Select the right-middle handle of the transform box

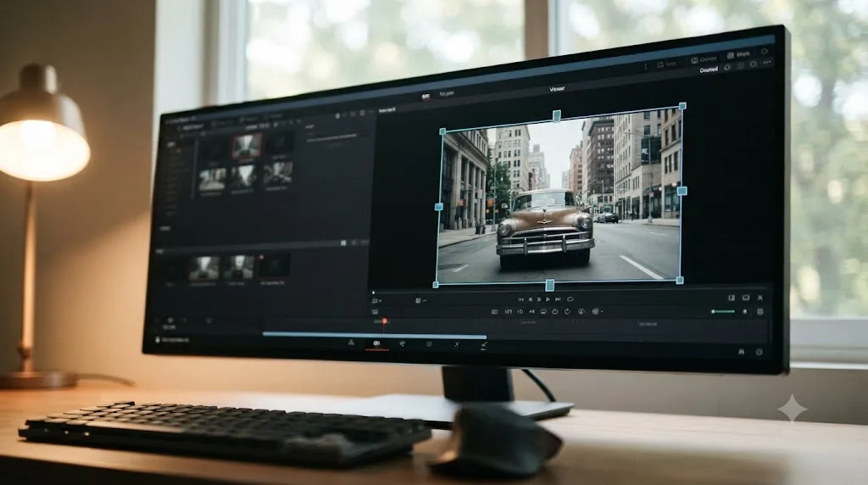pyautogui.click(x=682, y=191)
